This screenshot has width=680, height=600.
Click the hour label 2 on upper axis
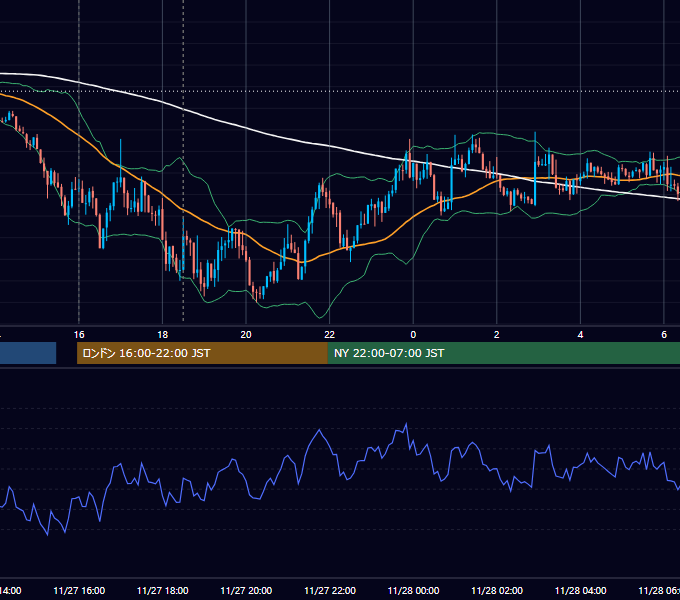[x=497, y=335]
